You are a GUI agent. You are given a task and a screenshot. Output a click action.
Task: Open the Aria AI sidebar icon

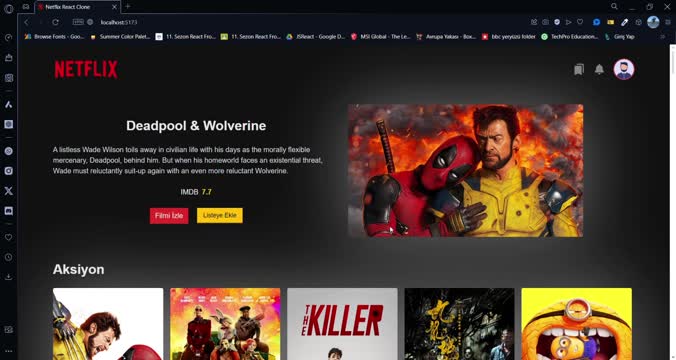click(x=8, y=104)
